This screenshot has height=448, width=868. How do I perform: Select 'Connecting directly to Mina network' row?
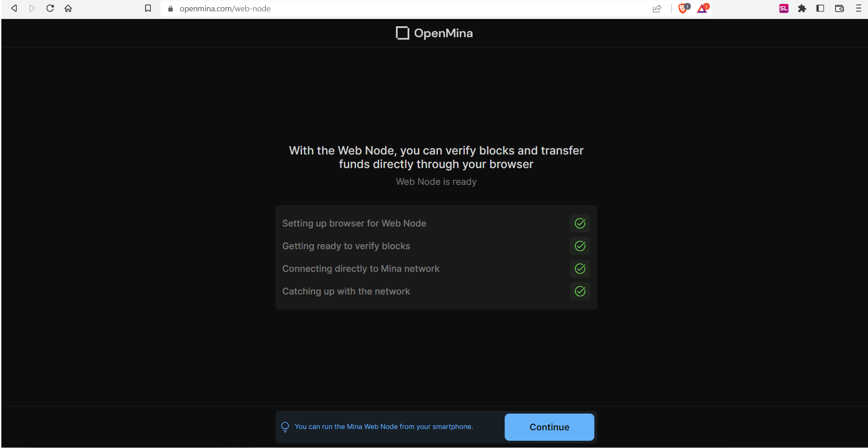coord(436,269)
